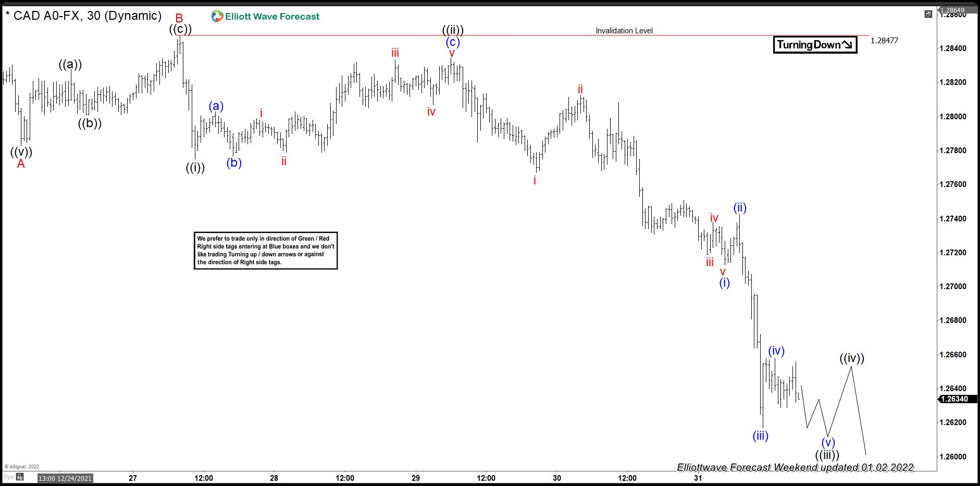Click the blue (iii) wave label

[x=761, y=436]
